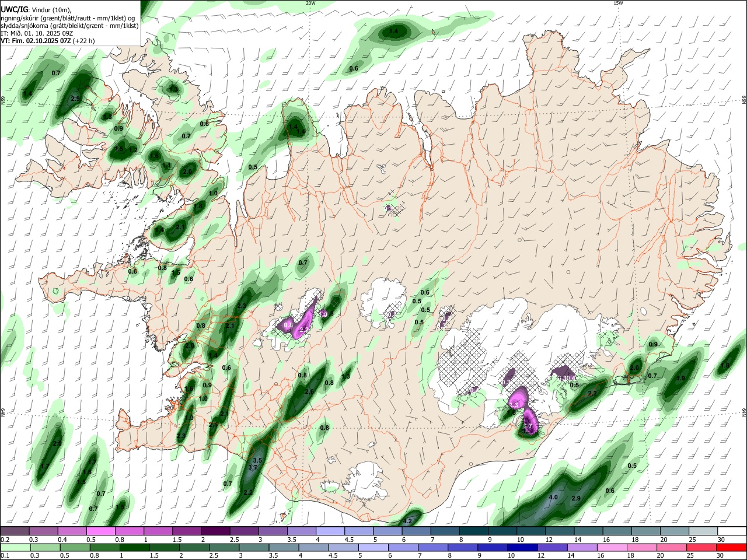Click the grey-purple snow legend swatch labelled 0.2

tap(15, 531)
